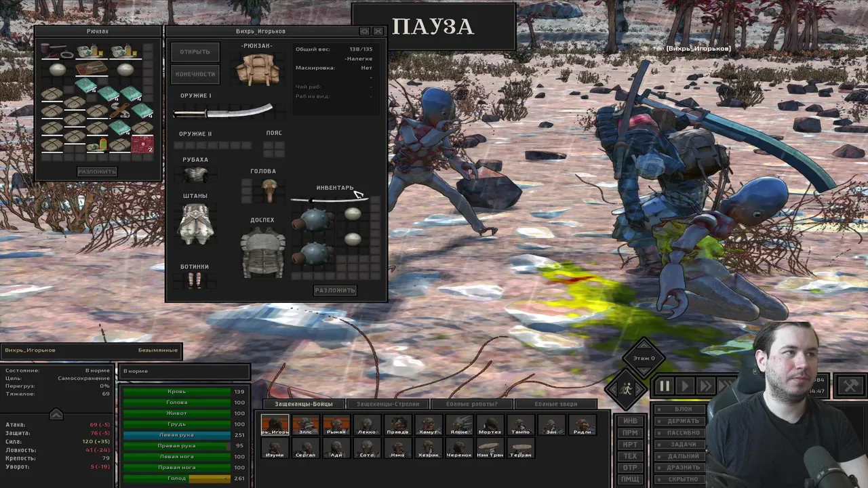Open the КРТ map panel
Viewport: 868px width, 488px height.
click(x=630, y=445)
